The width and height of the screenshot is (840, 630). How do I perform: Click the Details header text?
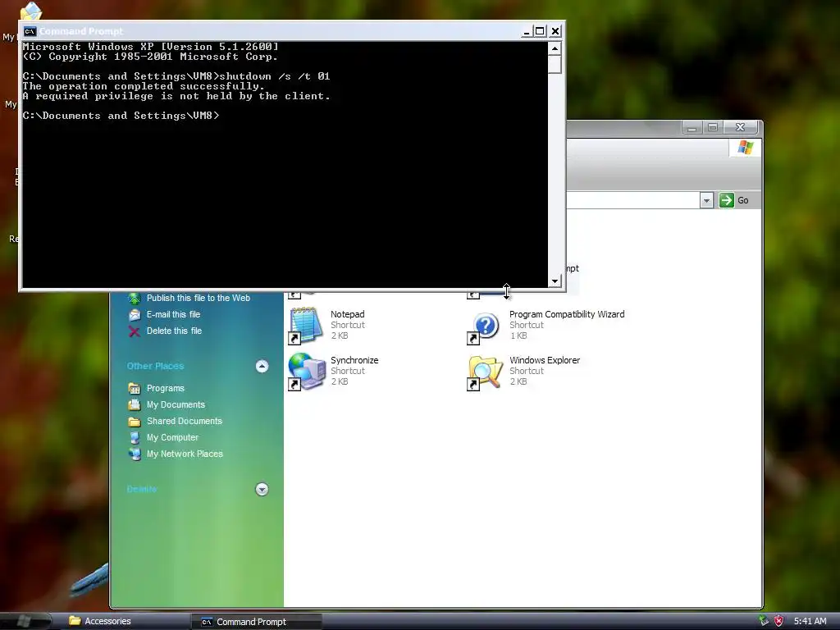coord(142,489)
